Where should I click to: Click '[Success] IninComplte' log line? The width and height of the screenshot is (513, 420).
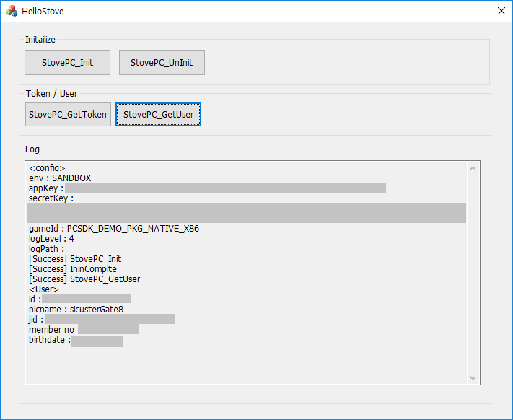(x=73, y=269)
